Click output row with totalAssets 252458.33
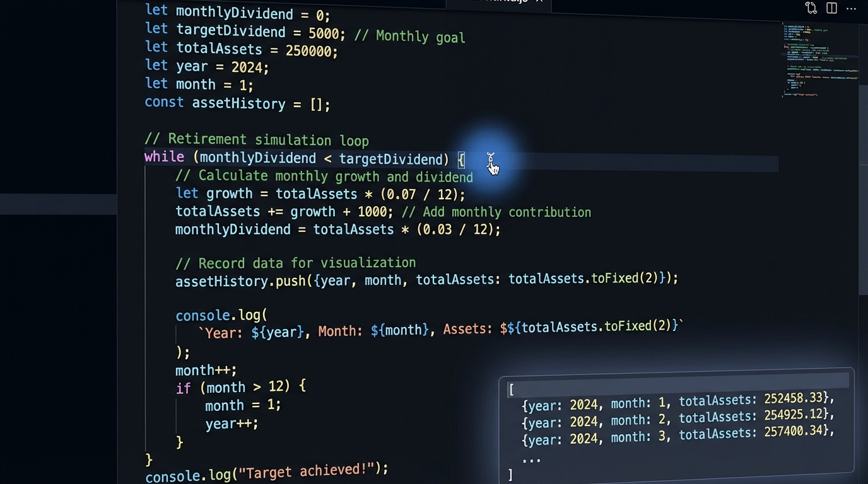The height and width of the screenshot is (484, 868). pos(678,402)
